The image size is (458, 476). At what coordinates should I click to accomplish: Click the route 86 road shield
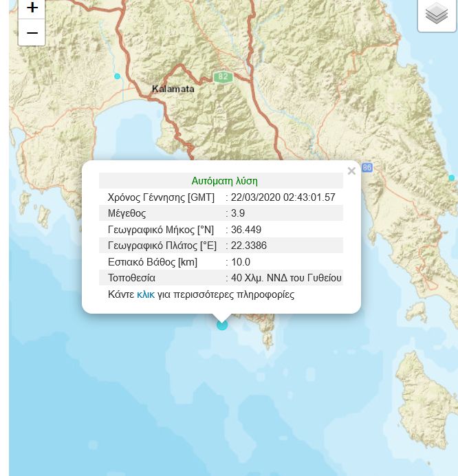click(x=367, y=167)
